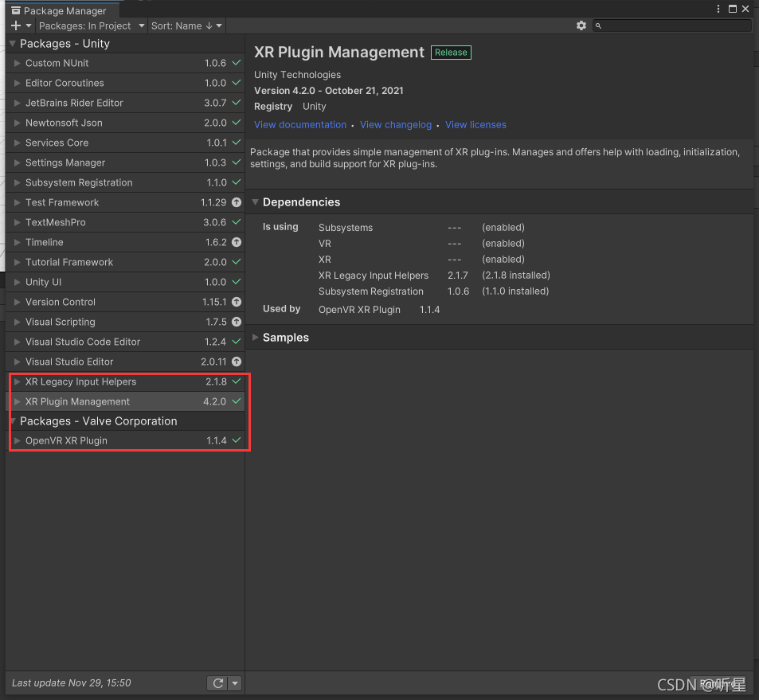Screen dimensions: 759x700
Task: Click the Last update Nov 29 status text
Action: [71, 683]
